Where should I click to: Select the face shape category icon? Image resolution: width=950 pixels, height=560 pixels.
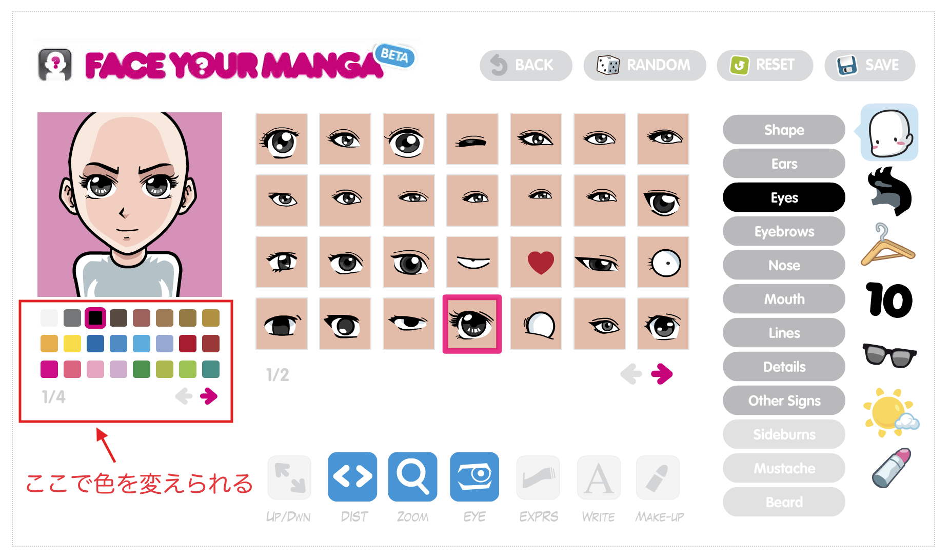889,132
